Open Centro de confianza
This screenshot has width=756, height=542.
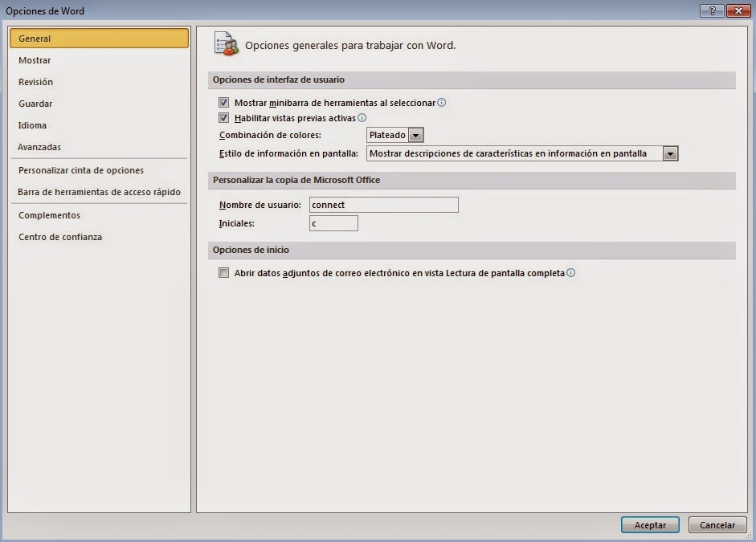click(x=99, y=237)
